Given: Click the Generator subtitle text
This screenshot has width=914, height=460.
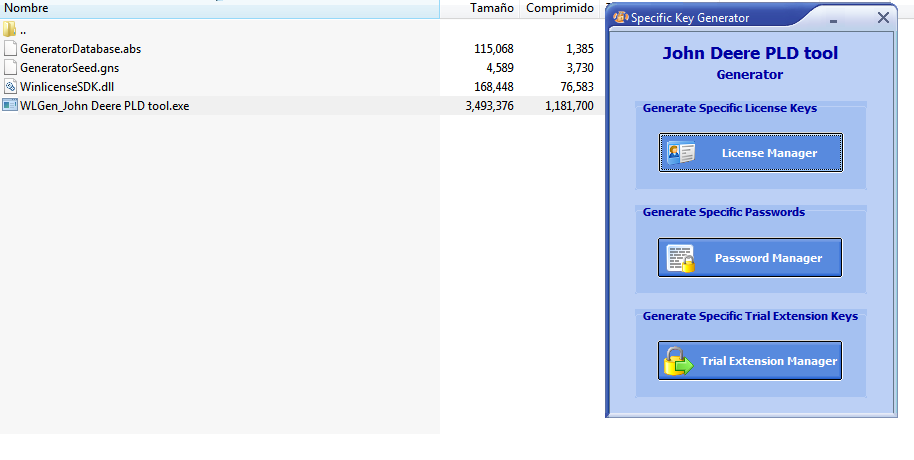Looking at the screenshot, I should [x=750, y=75].
